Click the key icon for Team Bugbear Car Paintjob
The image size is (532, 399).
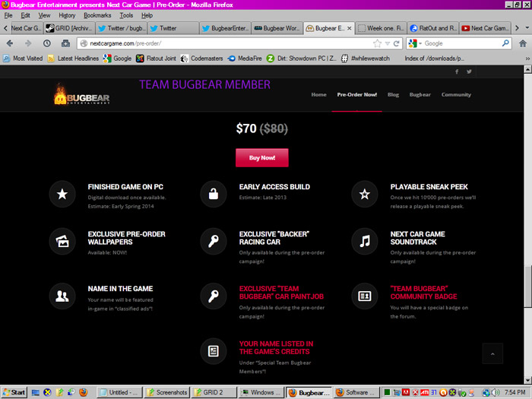[214, 296]
